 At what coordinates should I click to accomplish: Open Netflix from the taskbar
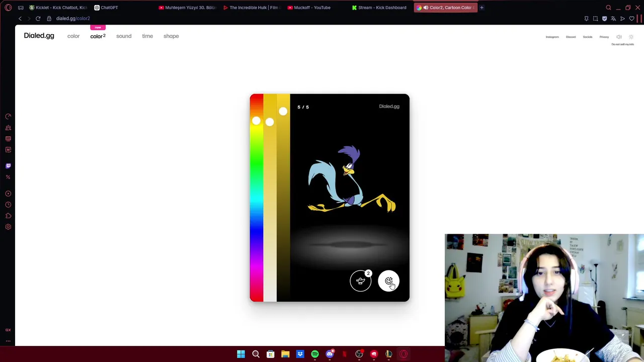click(x=344, y=354)
